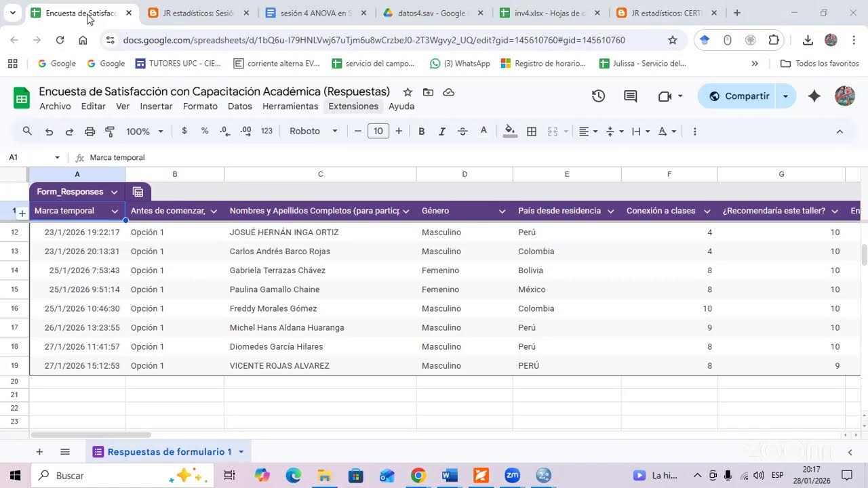Image resolution: width=868 pixels, height=488 pixels.
Task: Add a new sheet
Action: 39,452
